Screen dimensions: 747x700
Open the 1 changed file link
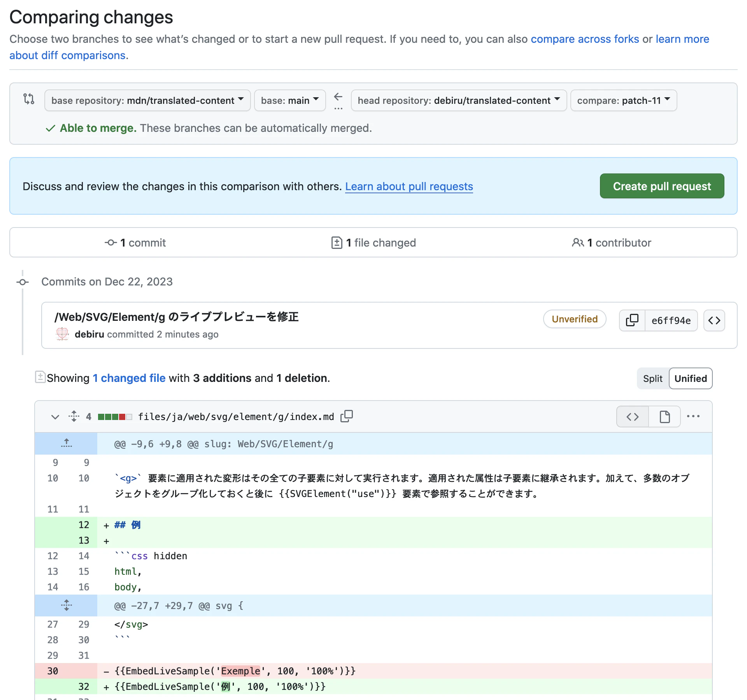pyautogui.click(x=129, y=378)
